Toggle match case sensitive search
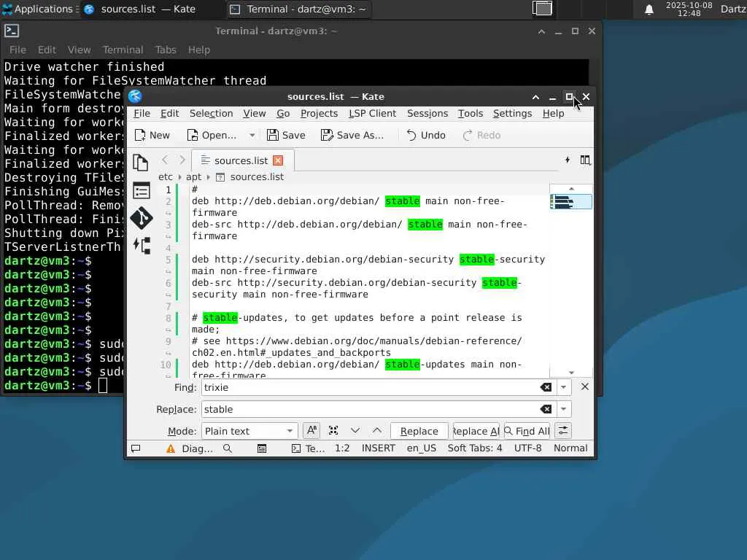This screenshot has width=747, height=560. tap(311, 430)
